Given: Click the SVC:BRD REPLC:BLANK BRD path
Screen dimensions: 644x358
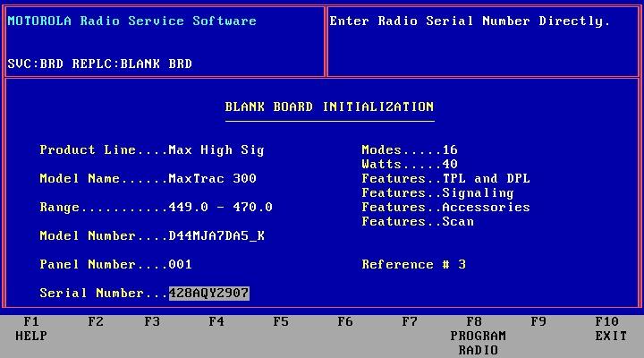Looking at the screenshot, I should pos(100,64).
